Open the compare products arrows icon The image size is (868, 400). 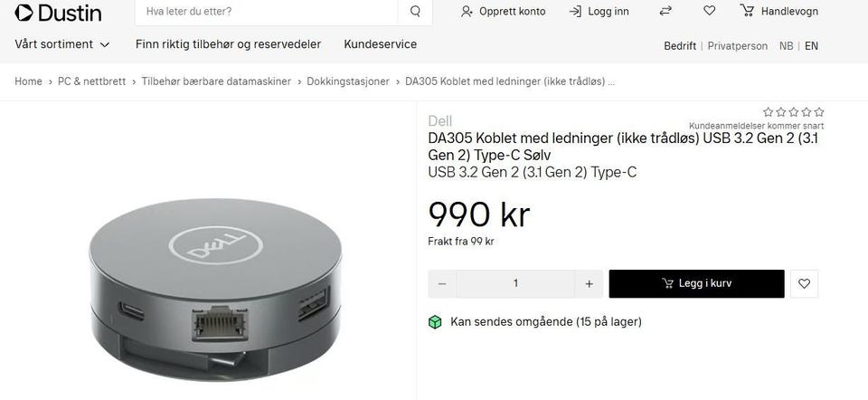[x=666, y=11]
